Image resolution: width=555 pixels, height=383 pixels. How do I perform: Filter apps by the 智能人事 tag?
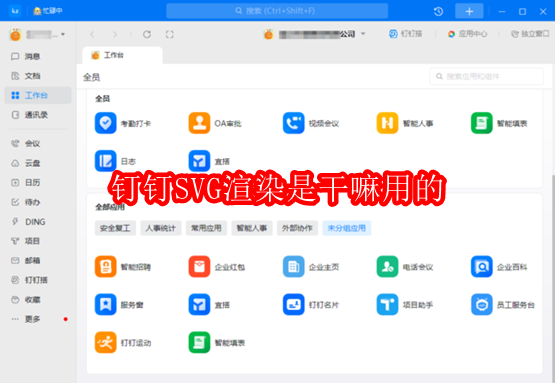tap(252, 228)
